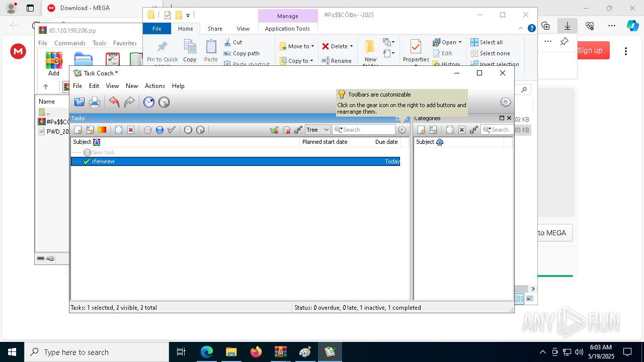
Task: Mark task inactive with grey circle icon
Action: coord(147,130)
